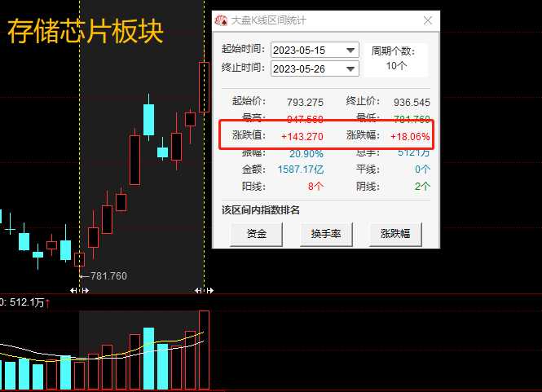Viewport: 542px width, 392px height.
Task: Click the 金额 value 1587.17亿
Action: 301,170
